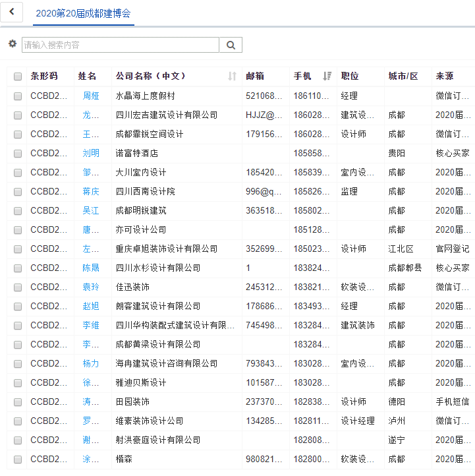This screenshot has height=476, width=475.
Task: Check the 大川室内设计 row box
Action: point(18,173)
